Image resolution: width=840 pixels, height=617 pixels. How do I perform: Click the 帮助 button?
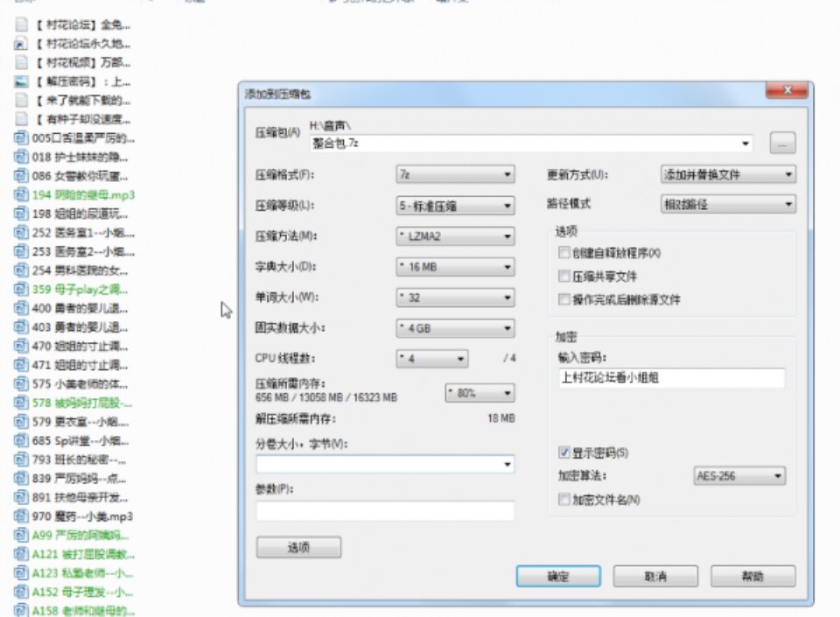tap(752, 576)
